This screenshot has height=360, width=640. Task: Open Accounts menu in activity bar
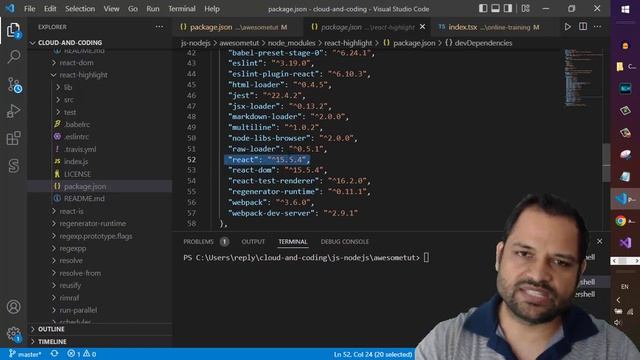click(x=13, y=307)
